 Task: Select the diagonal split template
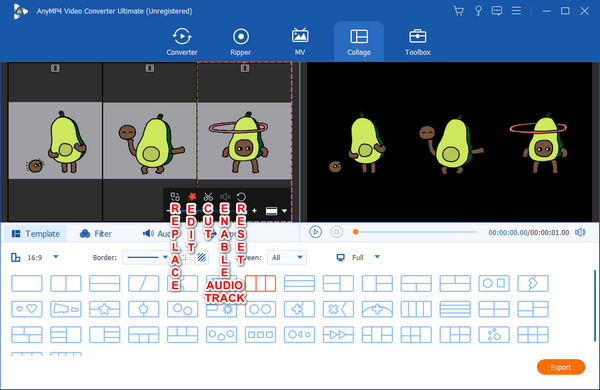coord(143,283)
